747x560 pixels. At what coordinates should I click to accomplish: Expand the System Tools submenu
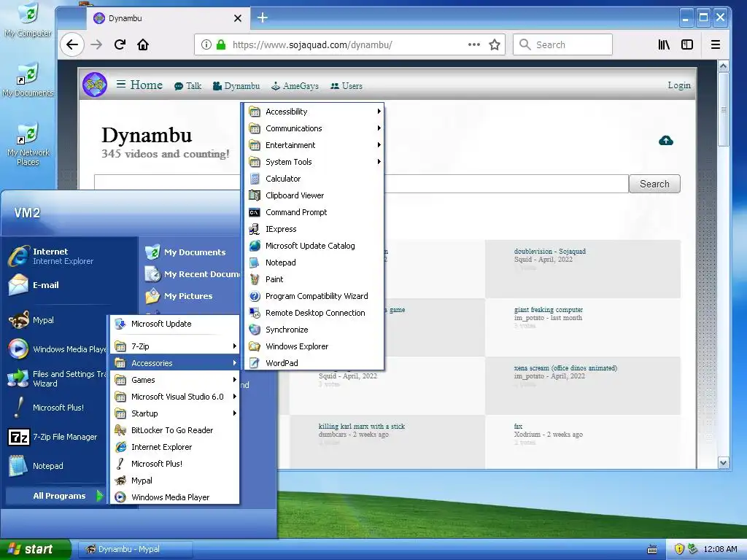(314, 162)
